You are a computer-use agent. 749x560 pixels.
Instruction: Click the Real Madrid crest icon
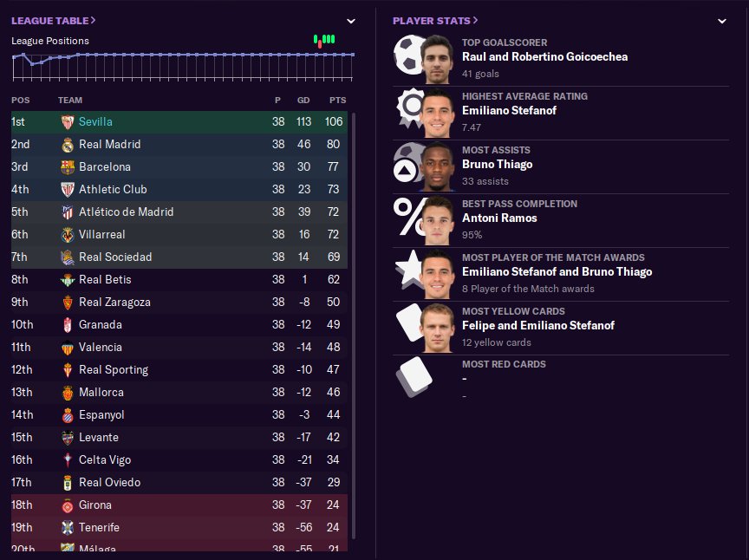point(68,145)
